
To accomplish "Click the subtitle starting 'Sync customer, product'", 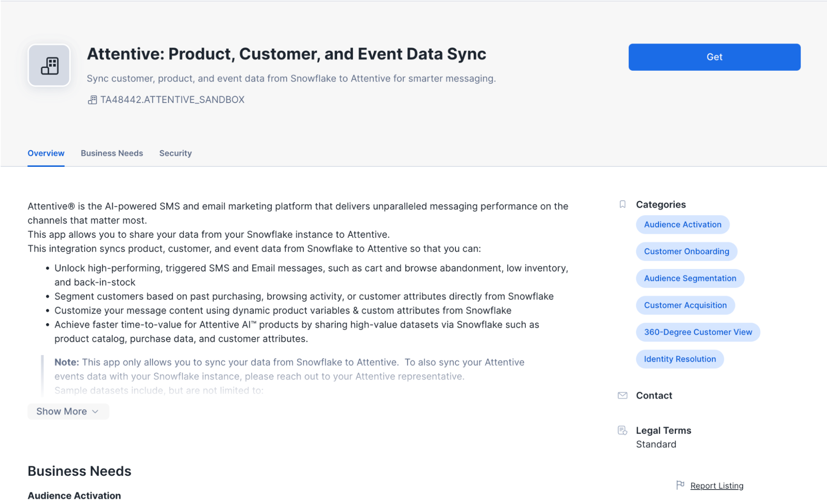I will pyautogui.click(x=291, y=79).
